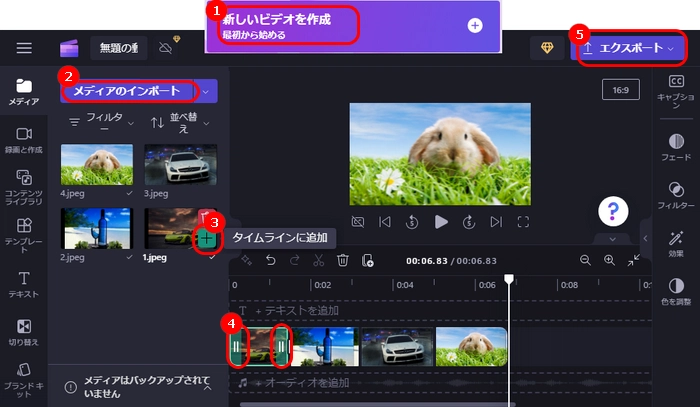
Task: Toggle captions off icon under preview
Action: click(x=358, y=222)
